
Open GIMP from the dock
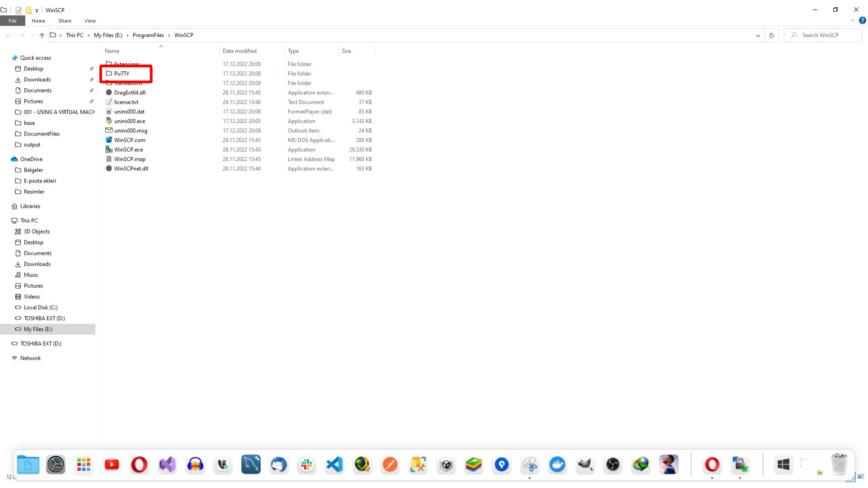pyautogui.click(x=585, y=465)
